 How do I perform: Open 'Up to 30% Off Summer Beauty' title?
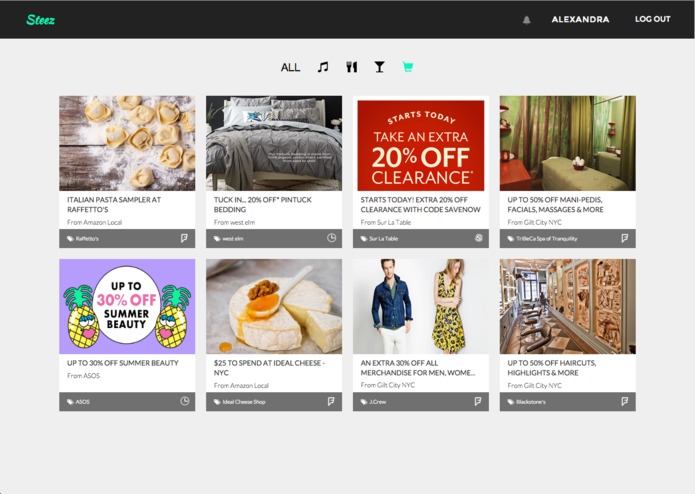(123, 363)
